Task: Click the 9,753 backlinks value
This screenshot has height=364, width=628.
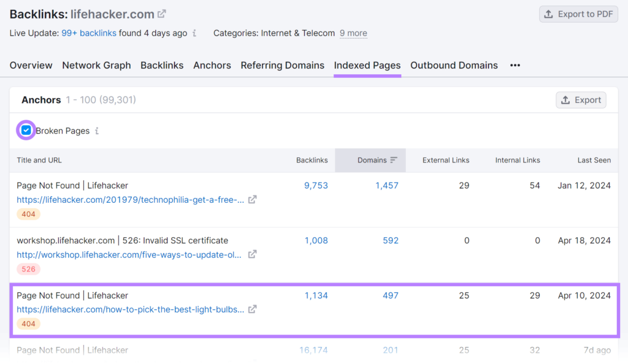Action: click(x=316, y=186)
